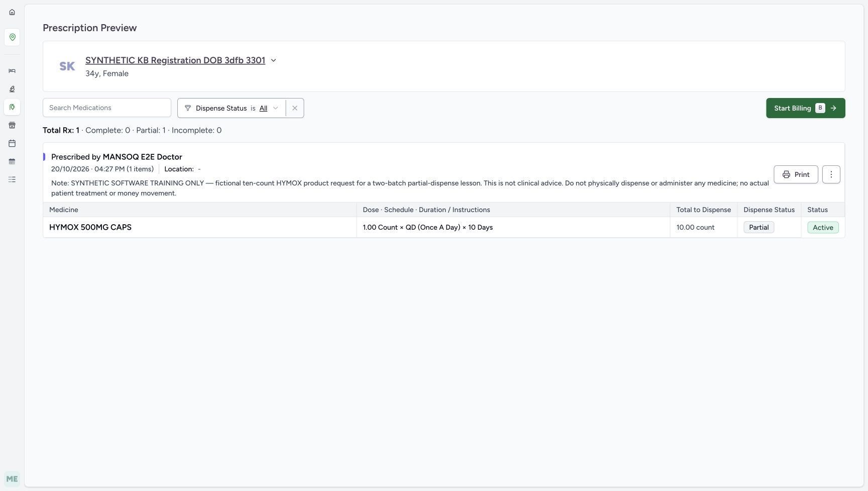The width and height of the screenshot is (868, 491).
Task: Click the Total to Dispense column header
Action: 703,210
